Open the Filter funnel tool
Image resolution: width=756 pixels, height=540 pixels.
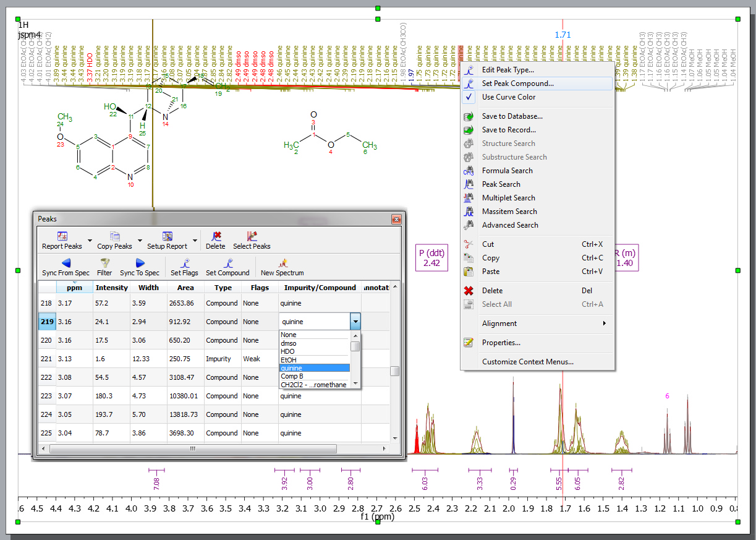(104, 263)
